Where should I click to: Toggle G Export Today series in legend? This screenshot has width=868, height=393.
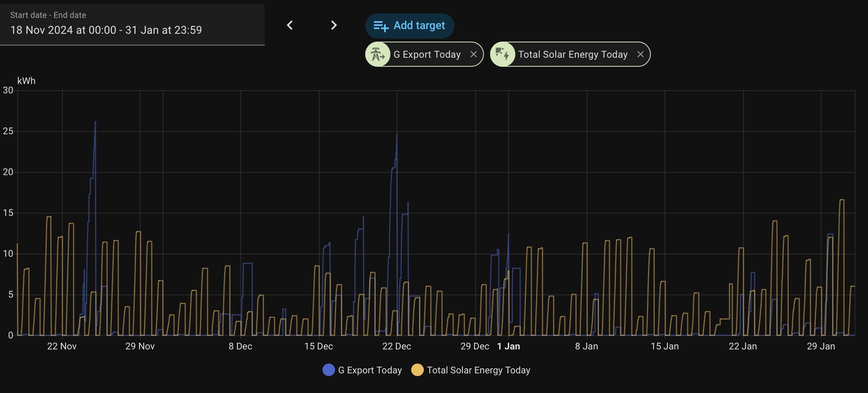click(362, 370)
